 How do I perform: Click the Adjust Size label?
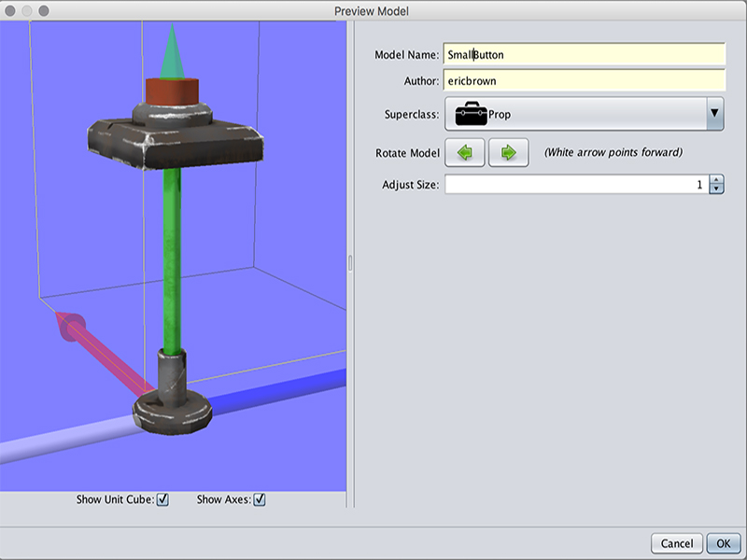tap(410, 185)
